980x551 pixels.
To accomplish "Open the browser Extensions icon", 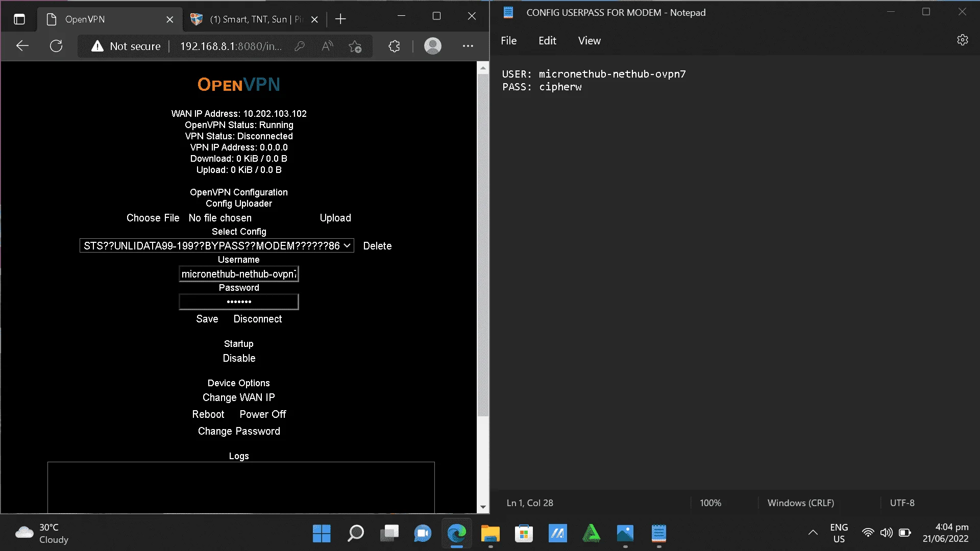I will [394, 46].
